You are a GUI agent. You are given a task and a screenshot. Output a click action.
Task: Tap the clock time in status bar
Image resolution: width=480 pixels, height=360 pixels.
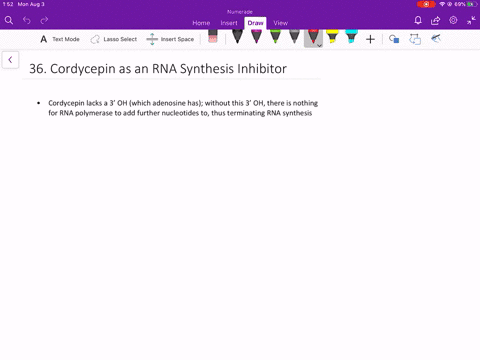(8, 4)
